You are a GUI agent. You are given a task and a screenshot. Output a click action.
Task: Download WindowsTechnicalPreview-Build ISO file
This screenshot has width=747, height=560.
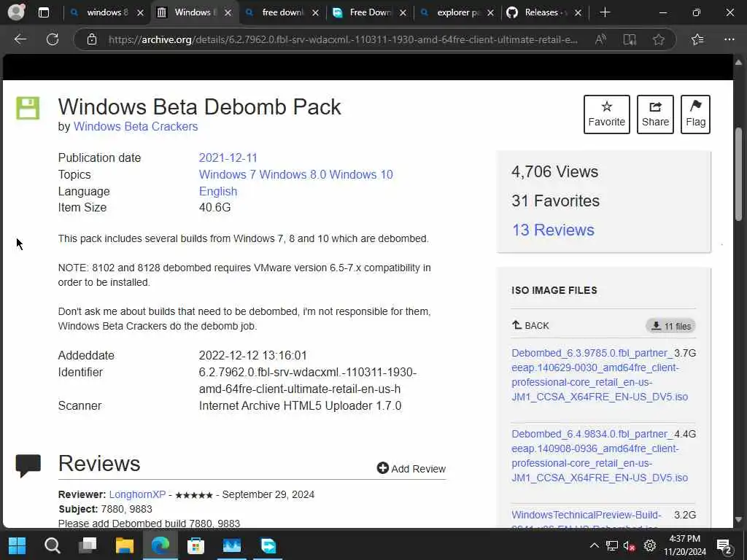tap(587, 520)
